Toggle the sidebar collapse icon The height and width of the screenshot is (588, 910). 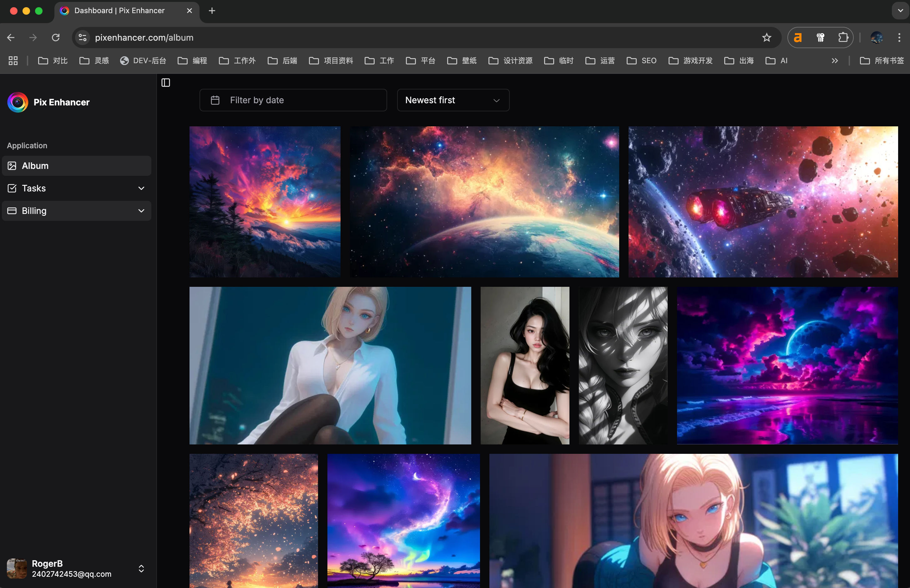(x=166, y=83)
